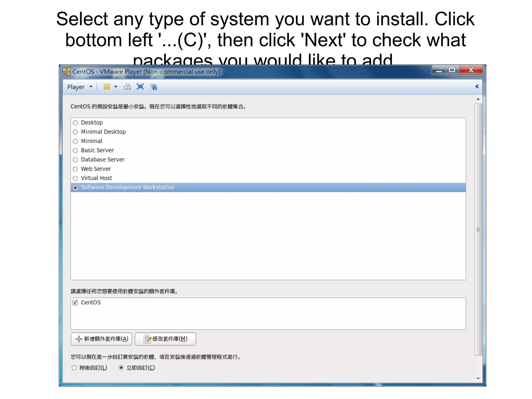The width and height of the screenshot is (532, 399).
Task: Select customize later (L) radio button
Action: (74, 368)
